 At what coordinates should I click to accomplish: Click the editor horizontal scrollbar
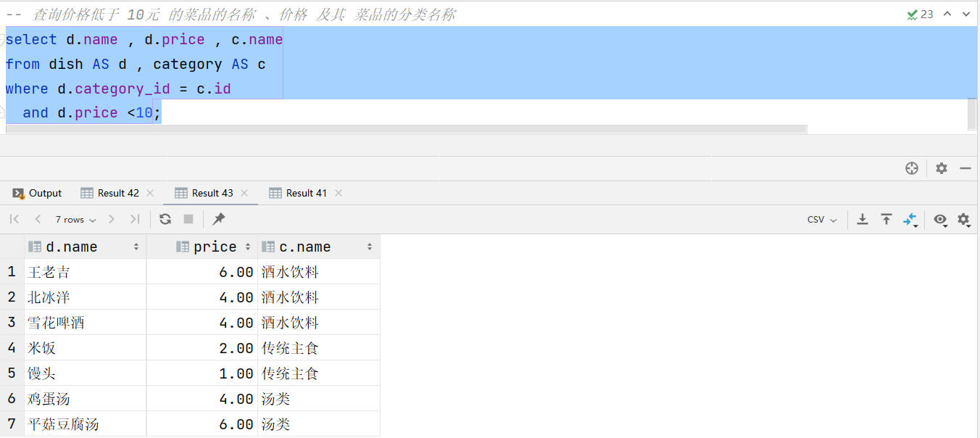(406, 129)
